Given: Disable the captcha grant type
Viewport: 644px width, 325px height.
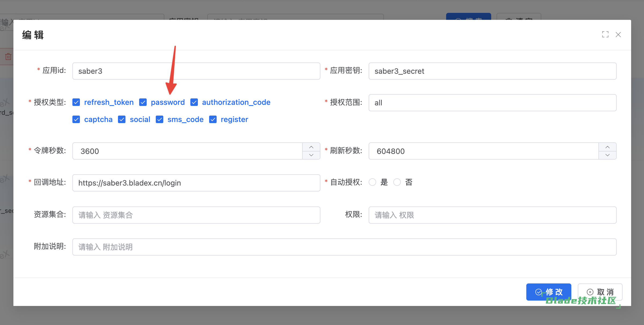Looking at the screenshot, I should coord(76,119).
